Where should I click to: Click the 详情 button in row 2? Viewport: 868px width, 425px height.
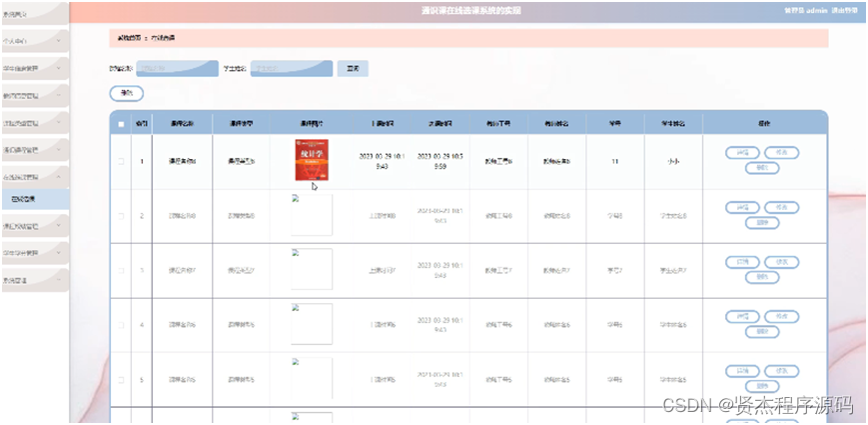742,208
